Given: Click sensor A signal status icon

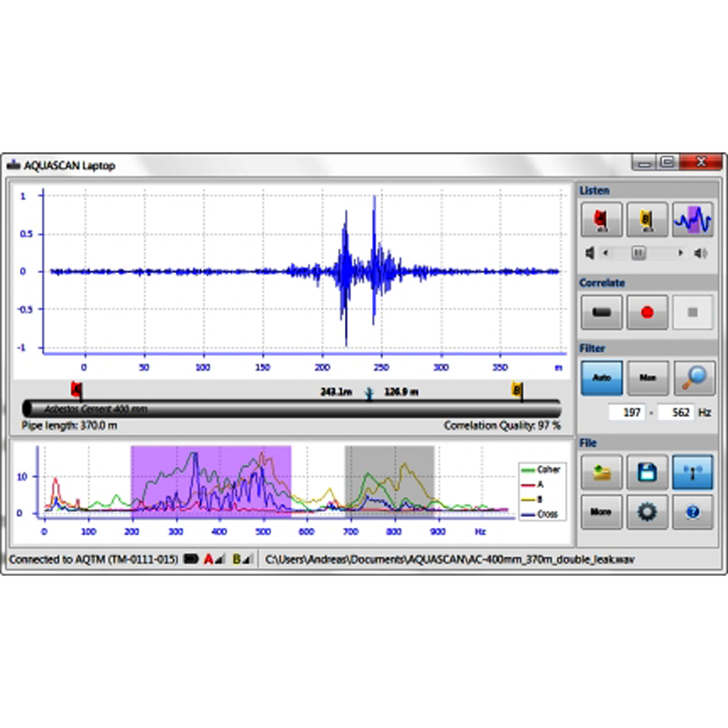Looking at the screenshot, I should coord(215,559).
